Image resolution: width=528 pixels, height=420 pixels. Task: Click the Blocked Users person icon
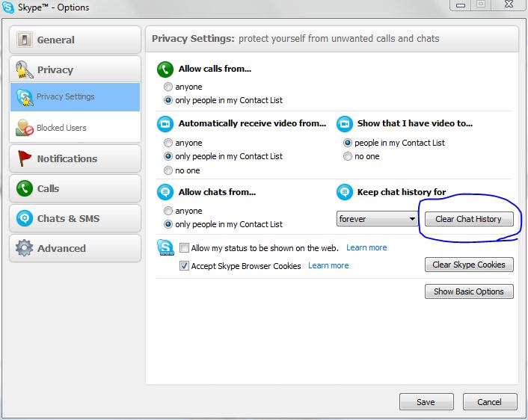click(x=25, y=128)
